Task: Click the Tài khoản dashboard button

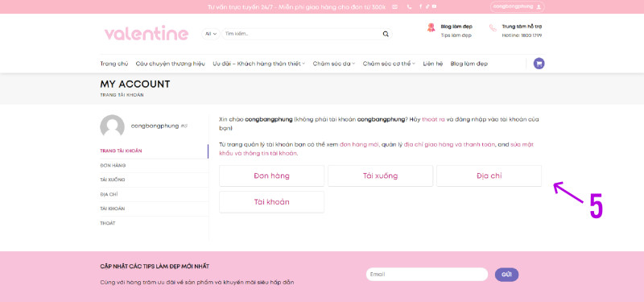Action: click(271, 202)
